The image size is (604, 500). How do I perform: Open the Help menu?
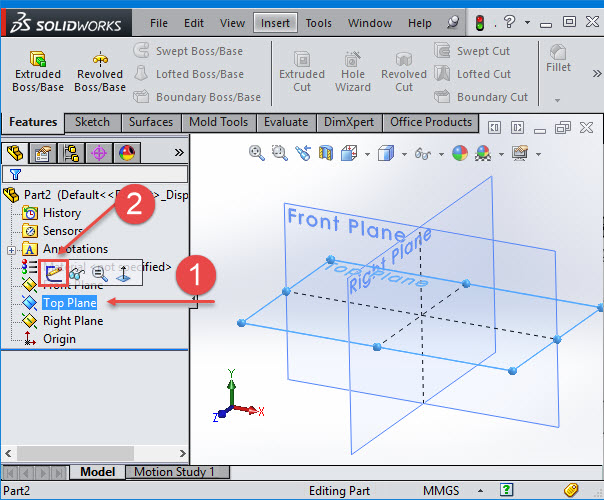(419, 23)
